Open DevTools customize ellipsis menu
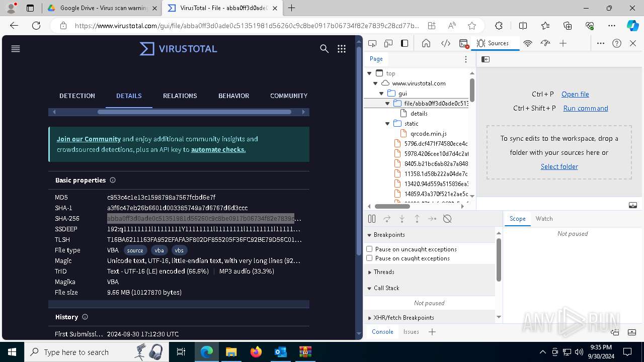This screenshot has width=644, height=362. (x=601, y=43)
